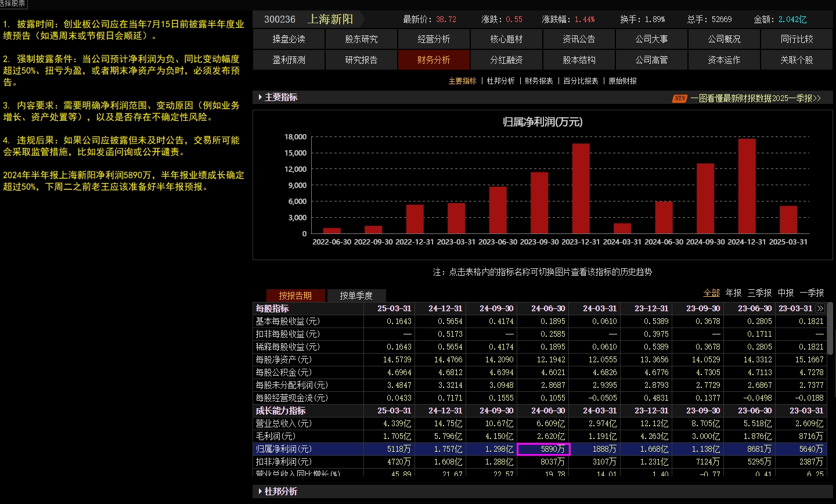
Task: Open the 研究报告 section
Action: 361,60
